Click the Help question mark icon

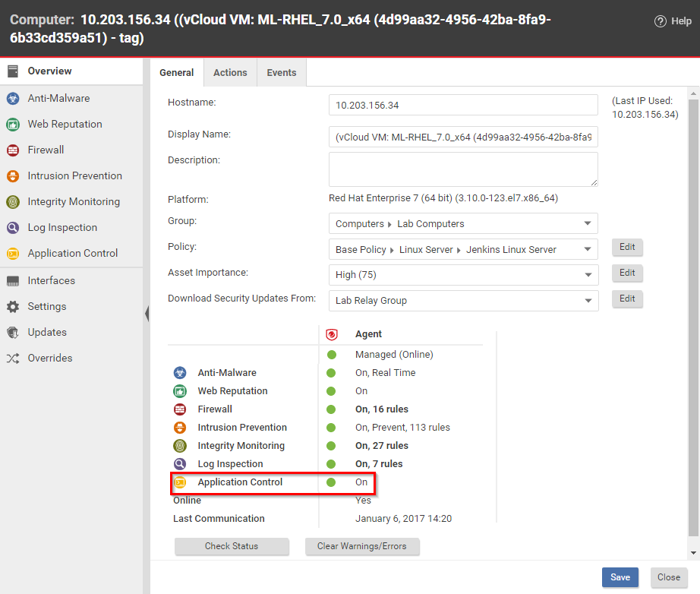point(661,21)
